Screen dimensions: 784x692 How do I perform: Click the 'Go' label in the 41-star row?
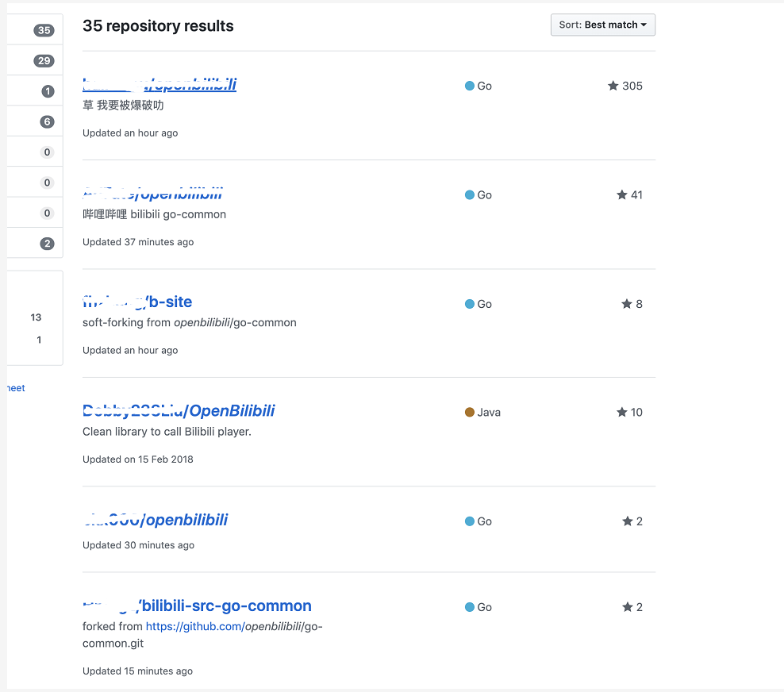485,195
